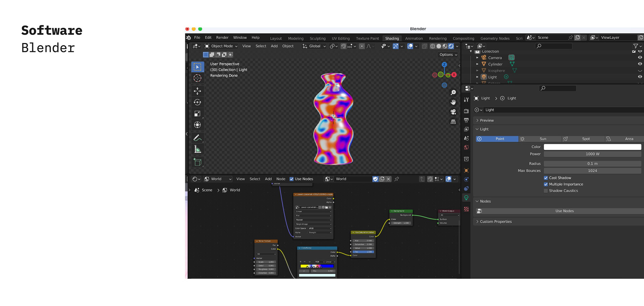Select the Measure tool
The image size is (644, 306).
[x=198, y=149]
